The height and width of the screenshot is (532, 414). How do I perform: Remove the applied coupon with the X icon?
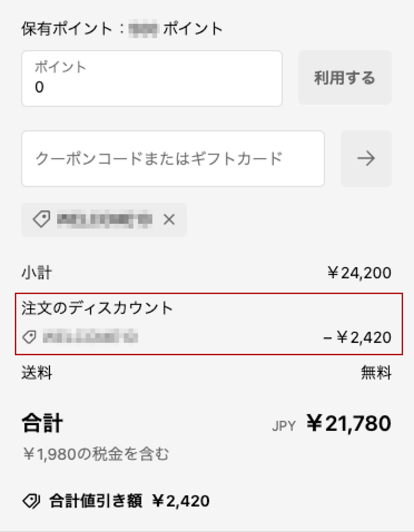169,219
